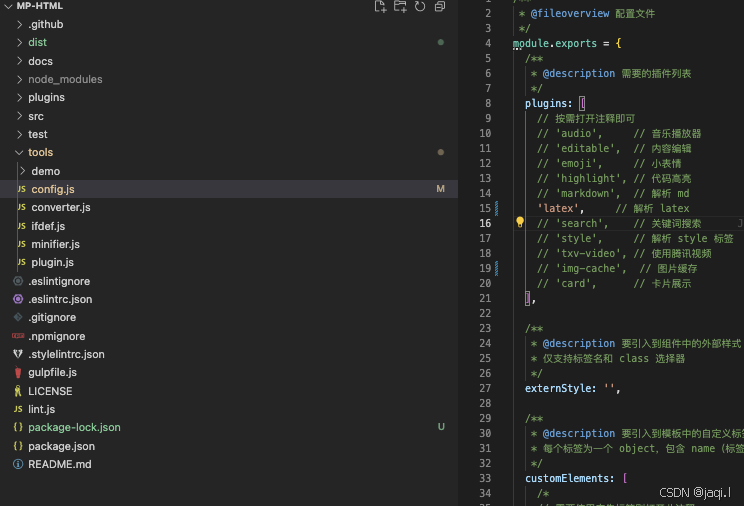The height and width of the screenshot is (506, 744).
Task: Open .stylelintrc.json file
Action: pyautogui.click(x=66, y=355)
